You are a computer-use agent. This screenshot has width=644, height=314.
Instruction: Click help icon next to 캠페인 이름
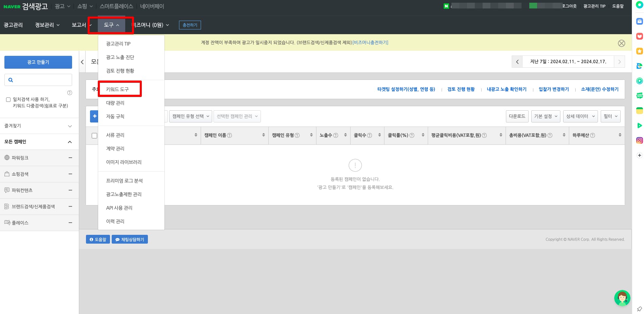[229, 135]
